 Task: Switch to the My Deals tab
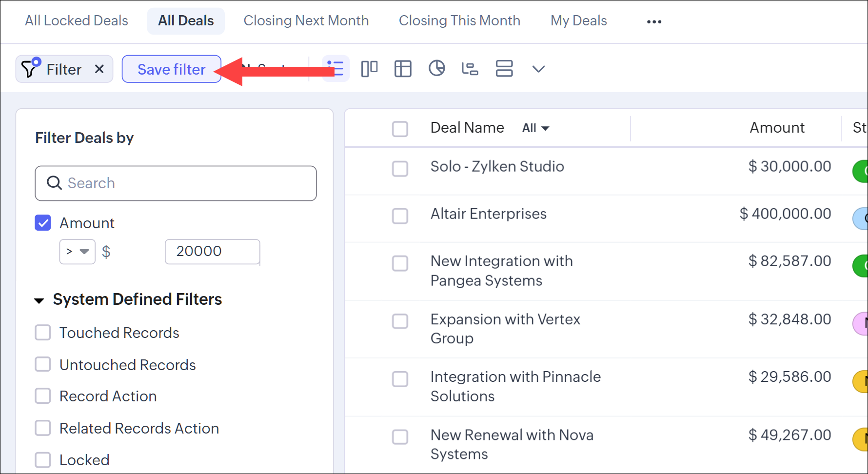[x=578, y=21]
